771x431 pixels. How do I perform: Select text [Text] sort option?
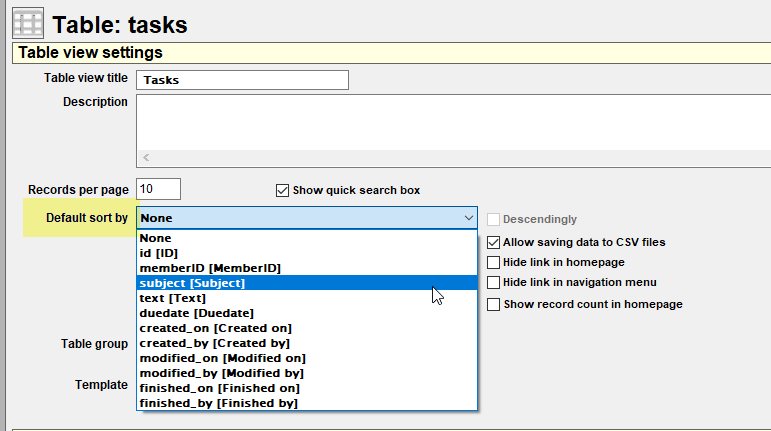click(307, 298)
